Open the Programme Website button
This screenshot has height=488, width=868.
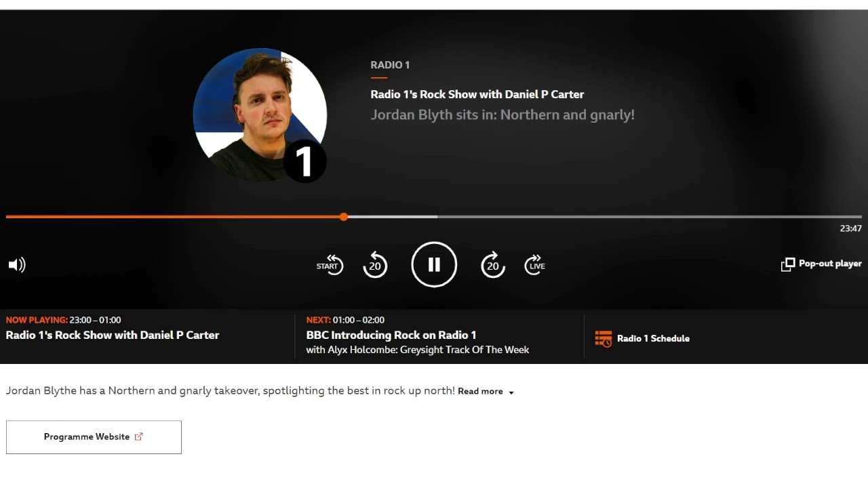tap(94, 437)
